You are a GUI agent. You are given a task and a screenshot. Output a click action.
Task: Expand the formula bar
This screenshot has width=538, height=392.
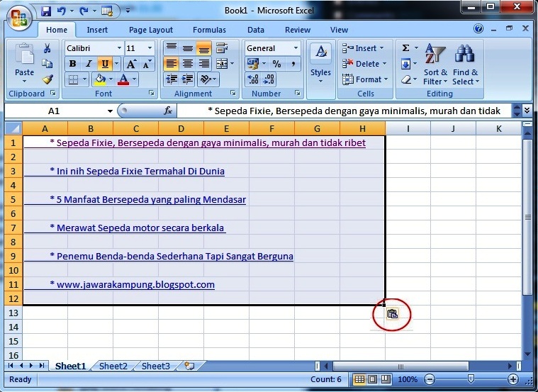click(527, 110)
